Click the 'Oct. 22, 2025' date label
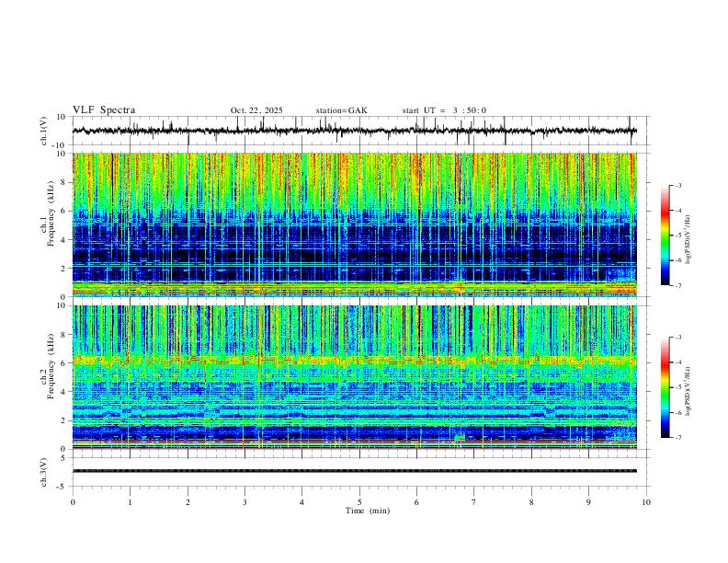This screenshot has width=728, height=563. pyautogui.click(x=256, y=110)
